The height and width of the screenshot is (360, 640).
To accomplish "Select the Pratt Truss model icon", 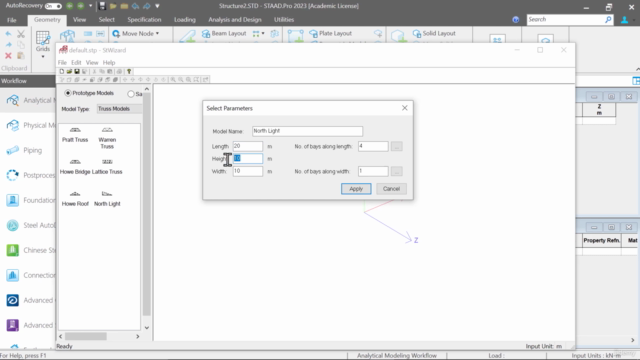I will (x=75, y=130).
